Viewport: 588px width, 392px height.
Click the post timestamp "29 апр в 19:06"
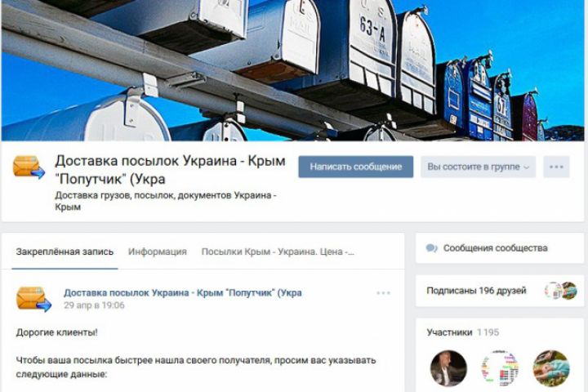94,305
